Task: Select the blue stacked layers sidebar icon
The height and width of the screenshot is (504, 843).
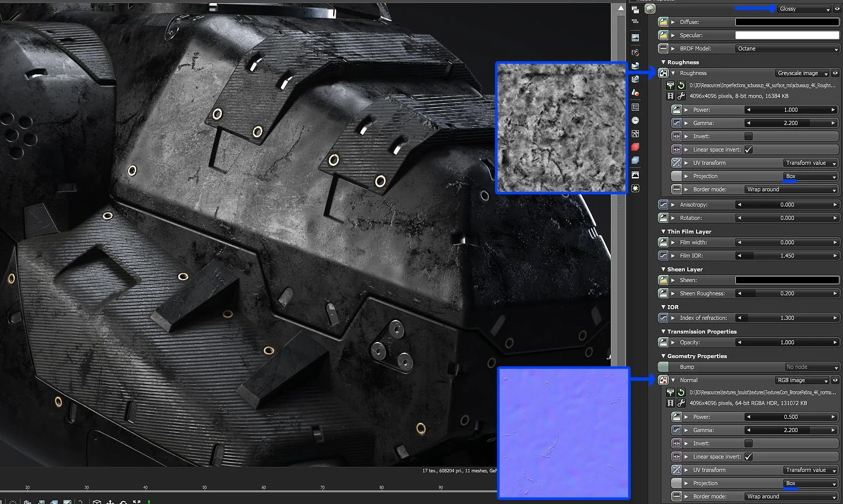Action: (635, 160)
